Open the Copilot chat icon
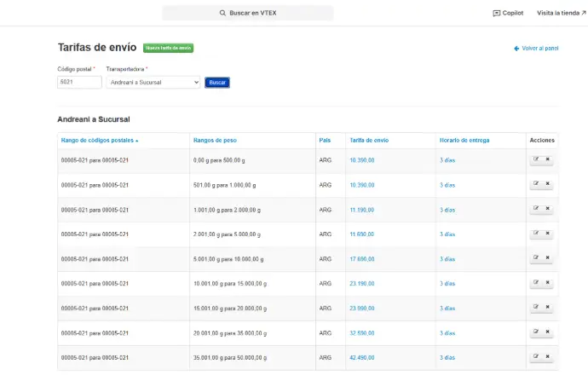This screenshot has height=381, width=588. point(497,14)
